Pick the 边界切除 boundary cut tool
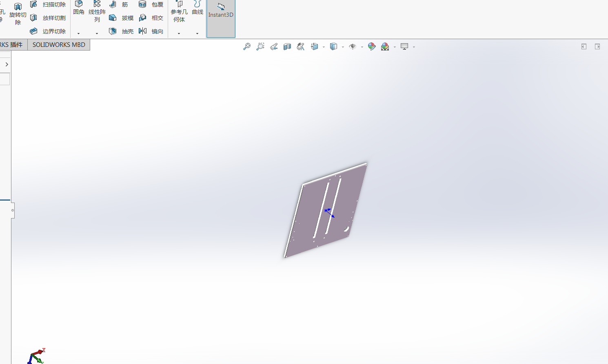 (x=48, y=31)
